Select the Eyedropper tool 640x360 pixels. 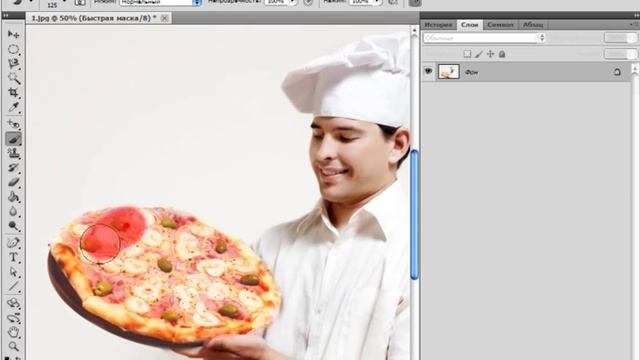(x=13, y=107)
